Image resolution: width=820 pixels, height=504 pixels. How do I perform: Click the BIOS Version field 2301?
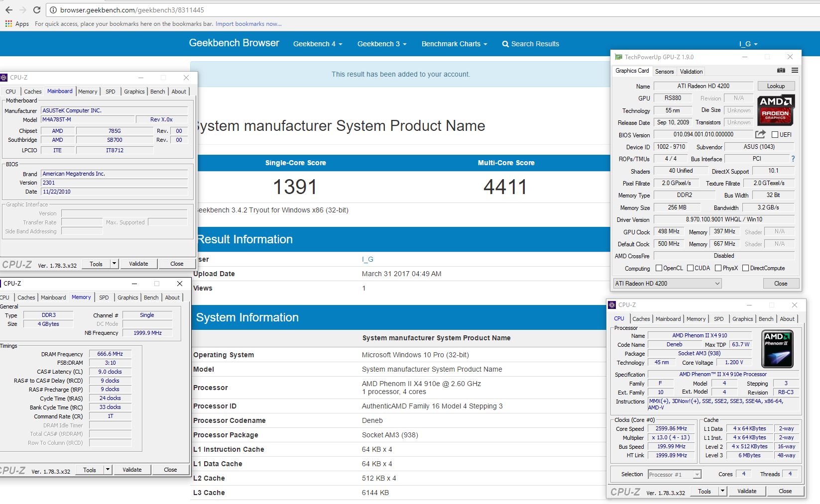114,183
